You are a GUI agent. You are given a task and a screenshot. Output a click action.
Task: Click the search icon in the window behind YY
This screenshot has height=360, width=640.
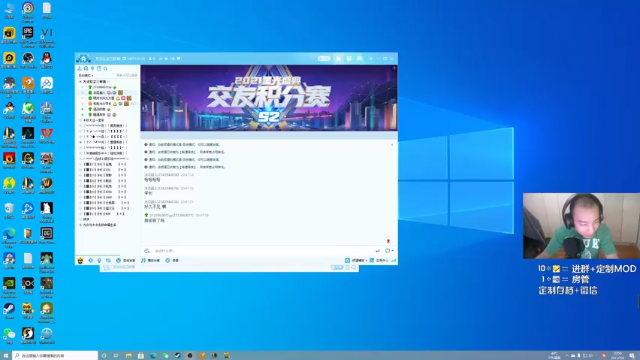[354, 267]
